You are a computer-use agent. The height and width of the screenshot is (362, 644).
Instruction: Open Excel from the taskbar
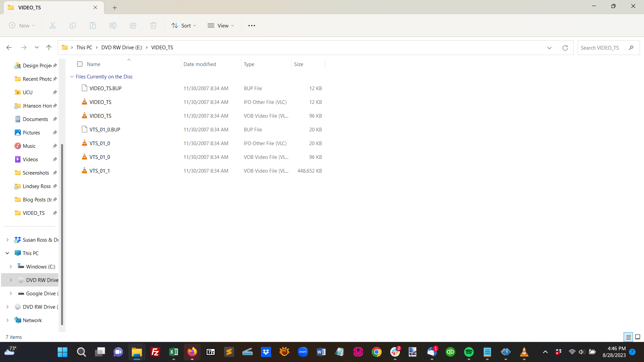click(173, 352)
